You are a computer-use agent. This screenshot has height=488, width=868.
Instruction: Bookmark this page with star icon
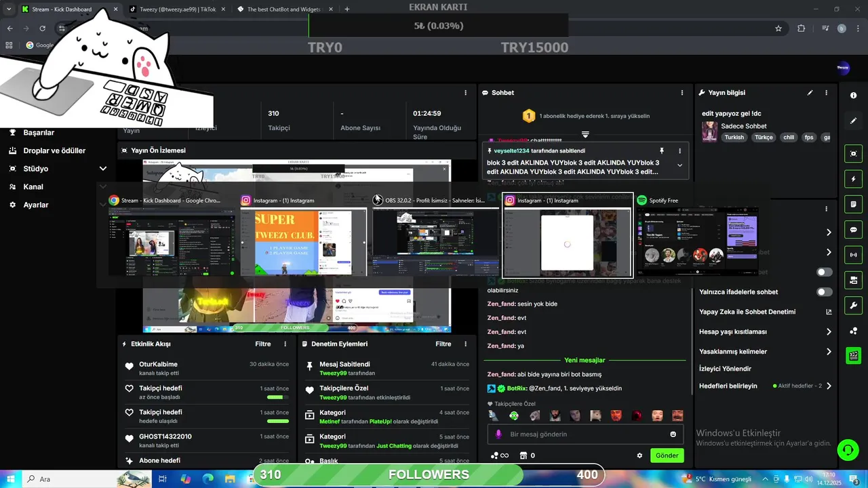coord(778,28)
